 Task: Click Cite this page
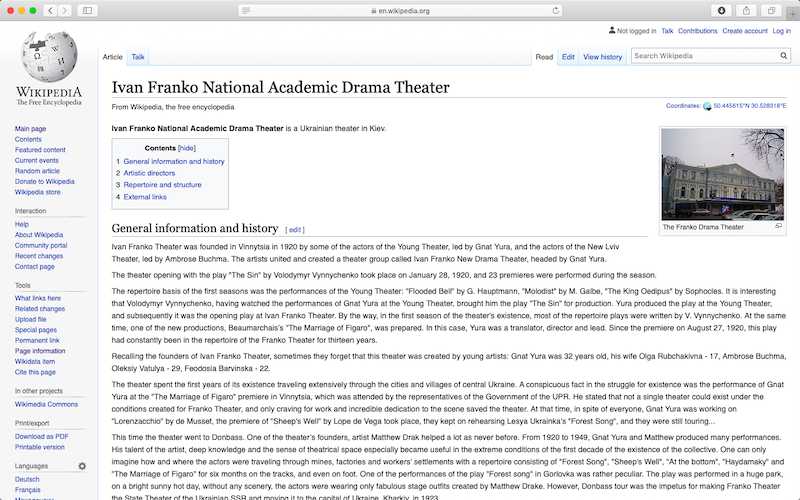tap(35, 372)
